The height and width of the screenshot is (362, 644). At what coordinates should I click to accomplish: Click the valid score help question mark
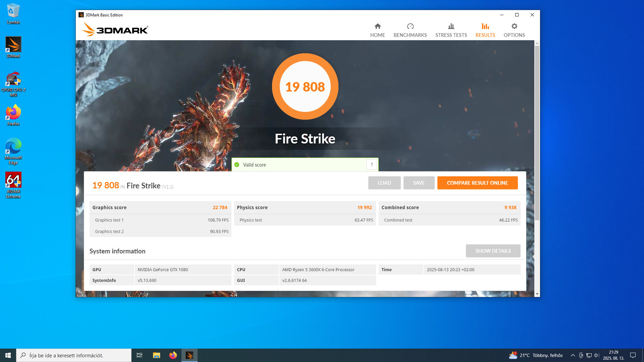[x=371, y=165]
